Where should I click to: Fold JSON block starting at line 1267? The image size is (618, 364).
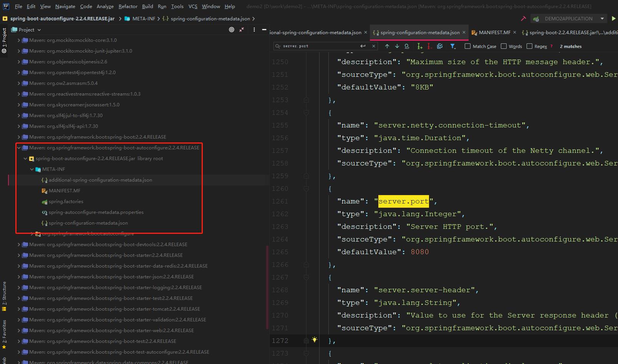[306, 277]
